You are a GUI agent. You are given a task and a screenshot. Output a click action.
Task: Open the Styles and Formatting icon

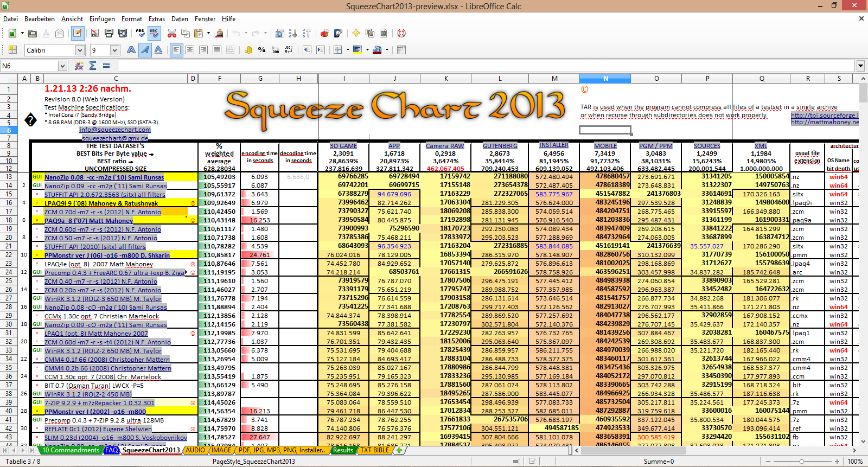[x=12, y=50]
